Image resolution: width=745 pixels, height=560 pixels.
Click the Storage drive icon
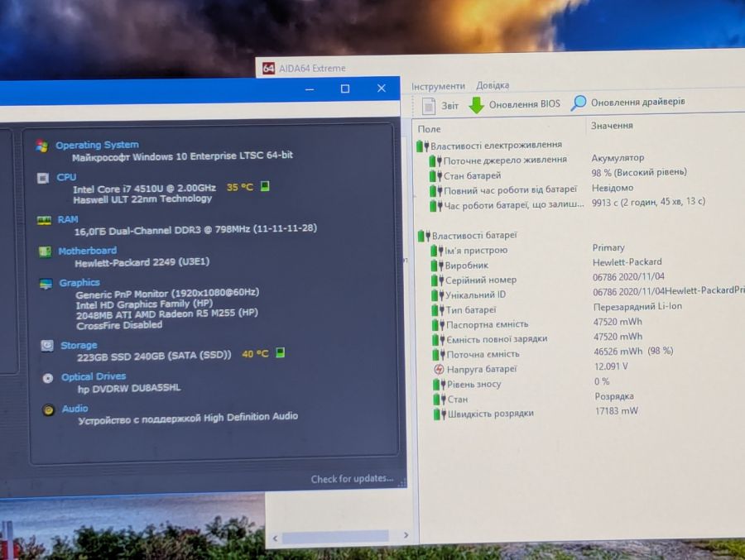pos(47,345)
